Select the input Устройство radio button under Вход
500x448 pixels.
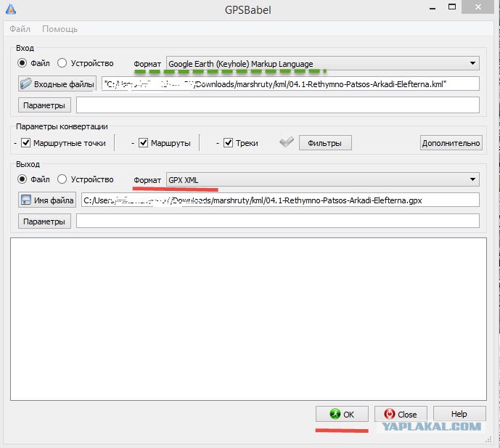tap(62, 63)
